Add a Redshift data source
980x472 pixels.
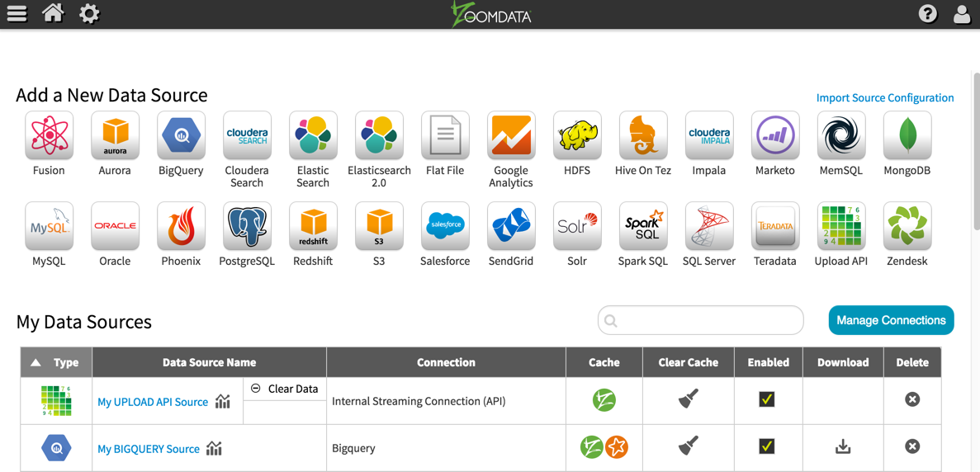(313, 225)
